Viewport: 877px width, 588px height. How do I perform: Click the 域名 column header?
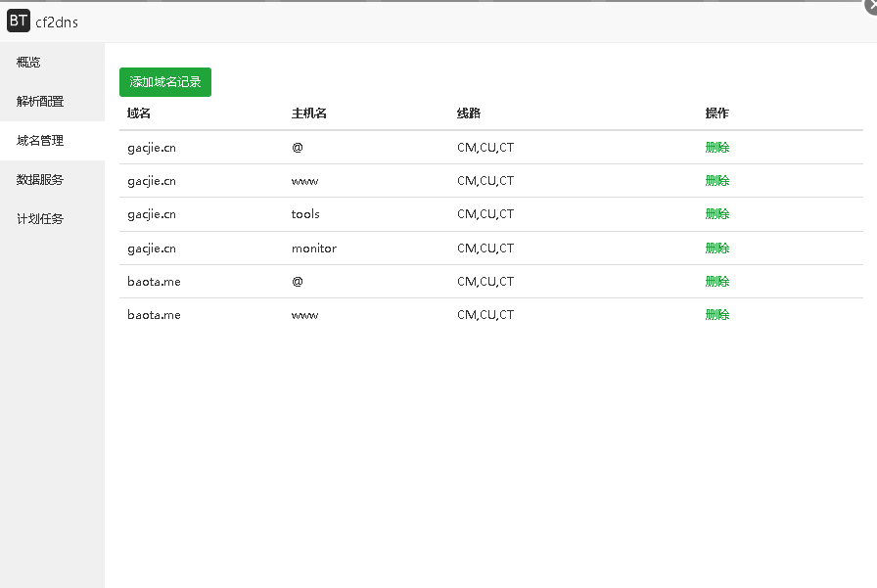click(x=139, y=113)
